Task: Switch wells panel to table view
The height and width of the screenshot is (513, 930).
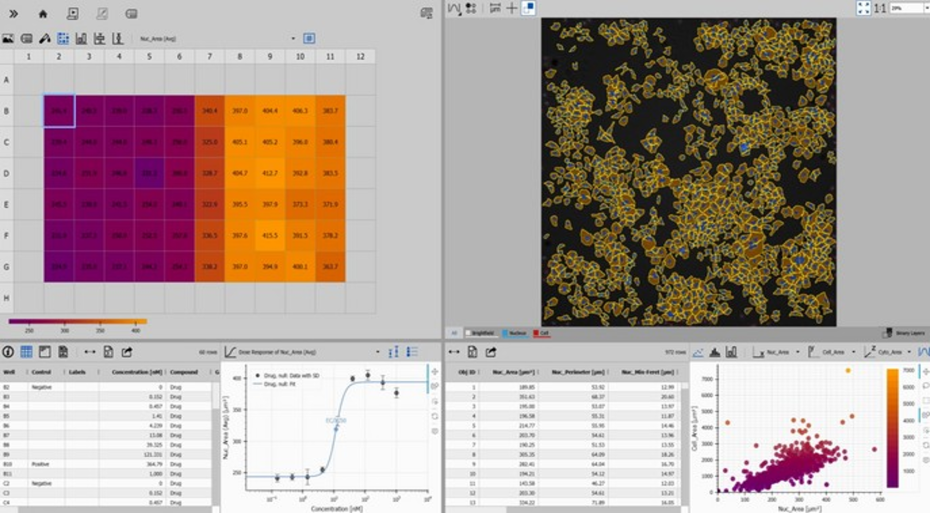Action: click(x=27, y=352)
